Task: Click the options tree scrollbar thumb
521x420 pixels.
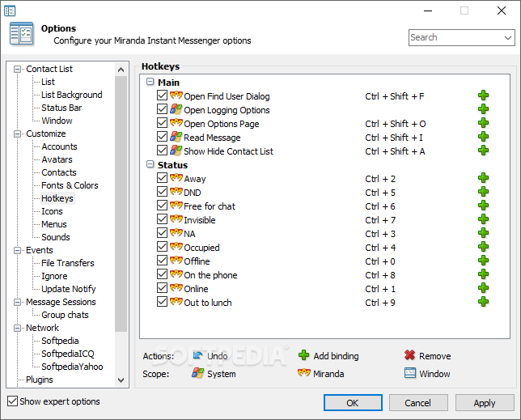Action: pos(121,204)
